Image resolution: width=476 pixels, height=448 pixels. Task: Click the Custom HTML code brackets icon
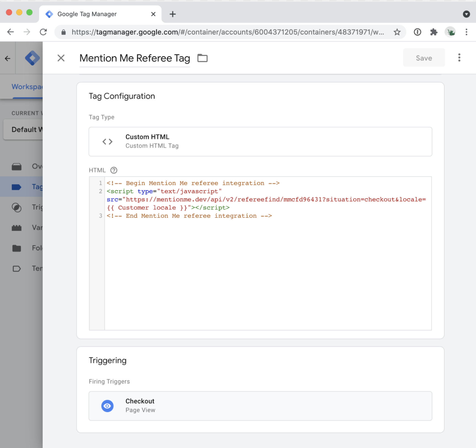[x=107, y=141]
